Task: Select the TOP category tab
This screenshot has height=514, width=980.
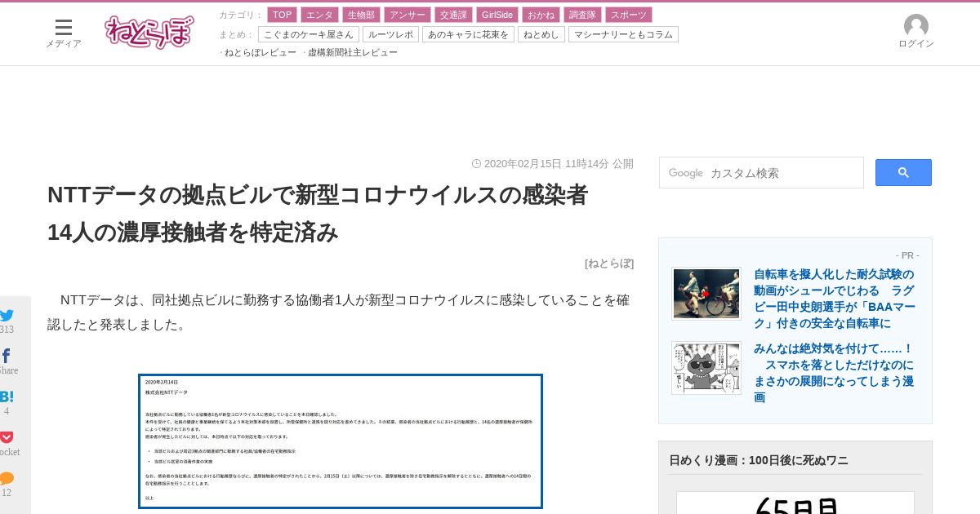Action: [x=282, y=15]
